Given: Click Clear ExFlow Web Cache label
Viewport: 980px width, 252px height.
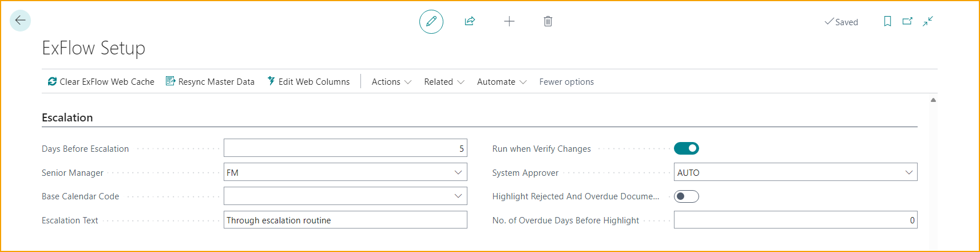Looking at the screenshot, I should coord(107,82).
